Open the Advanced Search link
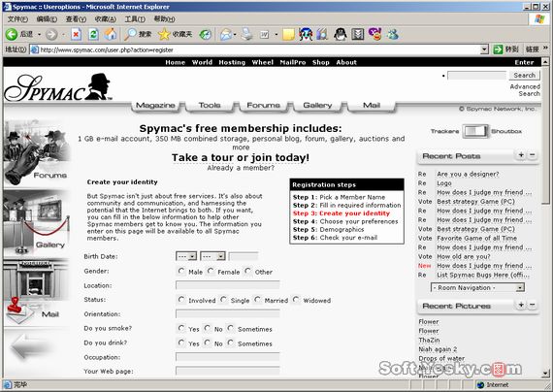553x392 pixels. (x=525, y=90)
